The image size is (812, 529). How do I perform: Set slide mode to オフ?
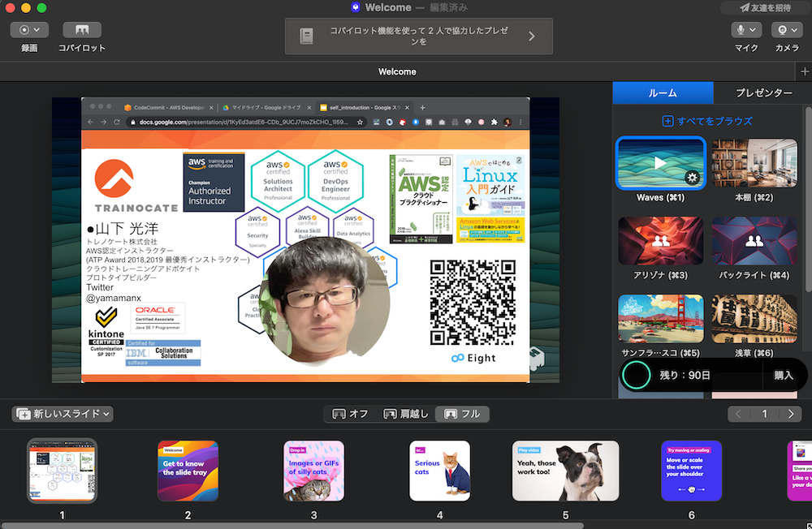(350, 414)
